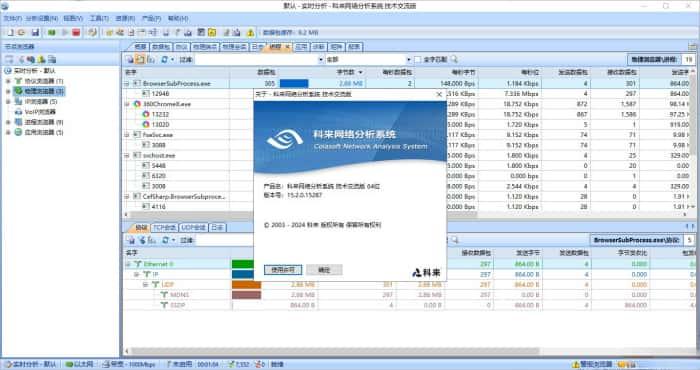Click the green start capture toolbar icon

52,32
